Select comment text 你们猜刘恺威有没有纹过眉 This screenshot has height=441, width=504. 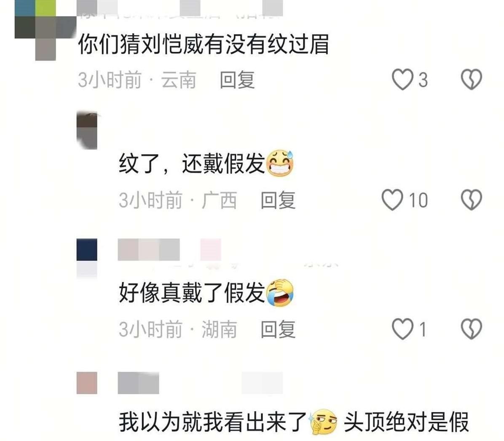tap(204, 44)
